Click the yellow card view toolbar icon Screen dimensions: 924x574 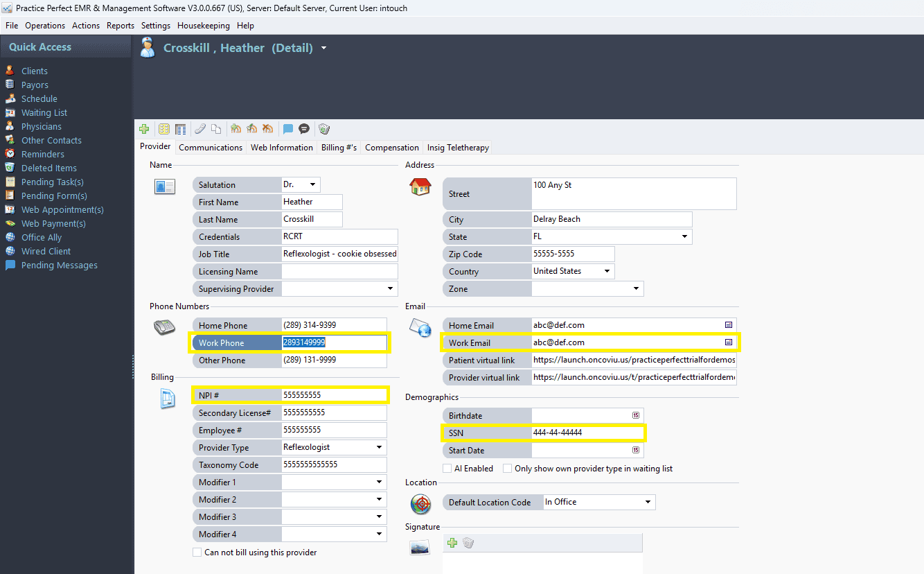coord(164,129)
